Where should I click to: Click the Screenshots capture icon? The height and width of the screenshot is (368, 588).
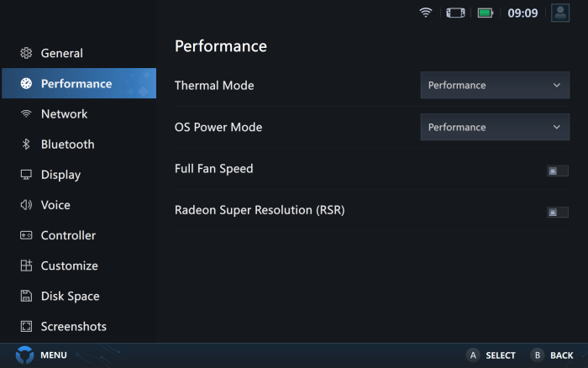26,326
